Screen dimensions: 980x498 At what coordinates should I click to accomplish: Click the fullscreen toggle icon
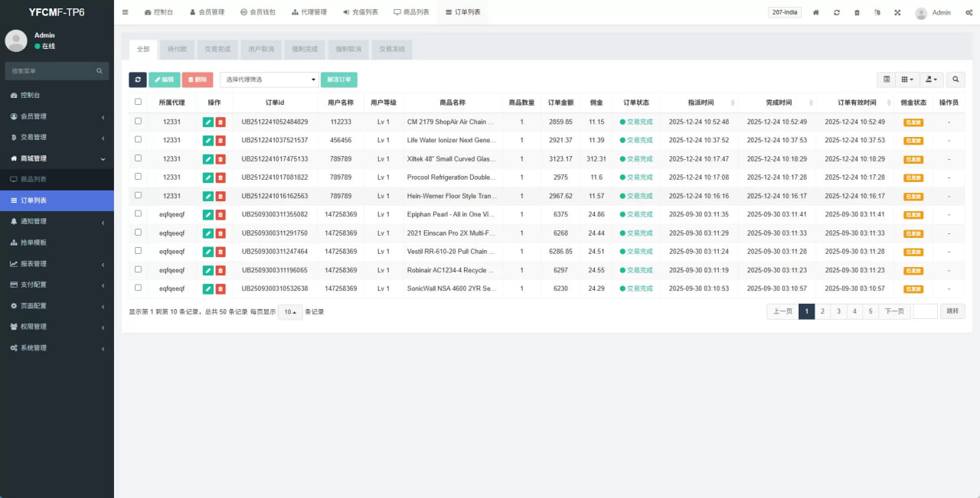897,12
